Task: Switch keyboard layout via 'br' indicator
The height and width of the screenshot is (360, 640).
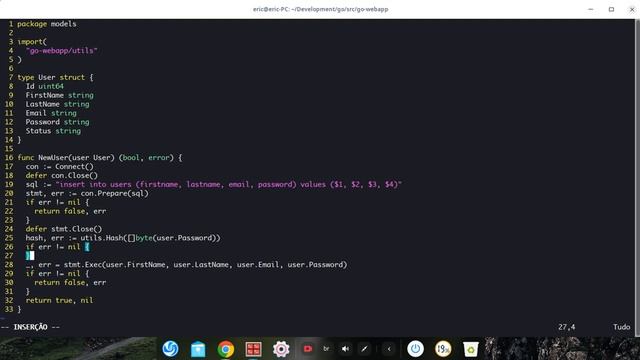Action: click(x=326, y=349)
